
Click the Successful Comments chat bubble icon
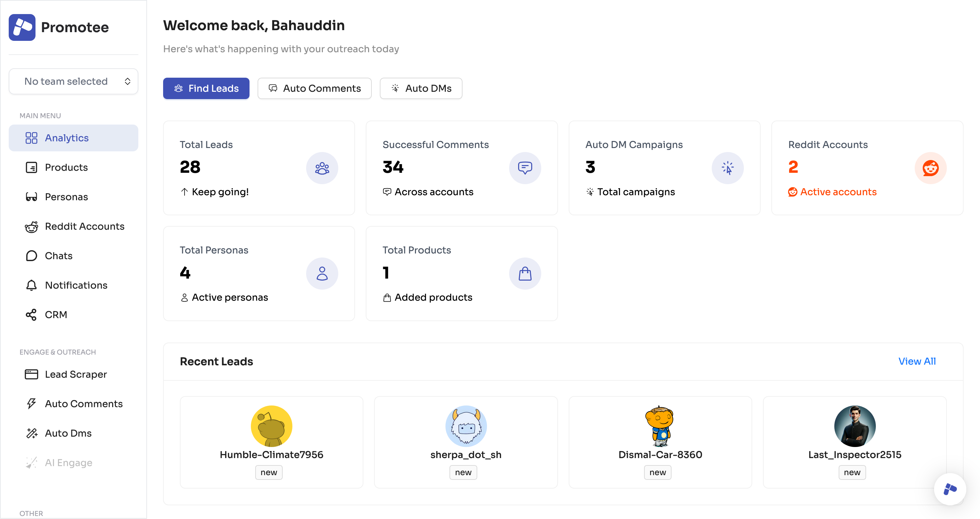pyautogui.click(x=524, y=168)
